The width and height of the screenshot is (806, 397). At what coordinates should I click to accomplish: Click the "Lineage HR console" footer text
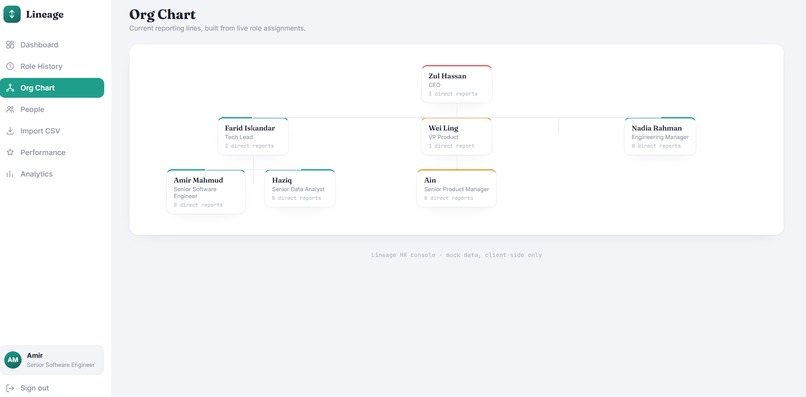coord(456,255)
